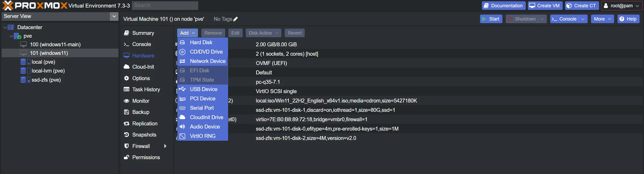Screen dimensions: 644x174
Task: Click the Proxmox logo icon
Action: coord(8,5)
